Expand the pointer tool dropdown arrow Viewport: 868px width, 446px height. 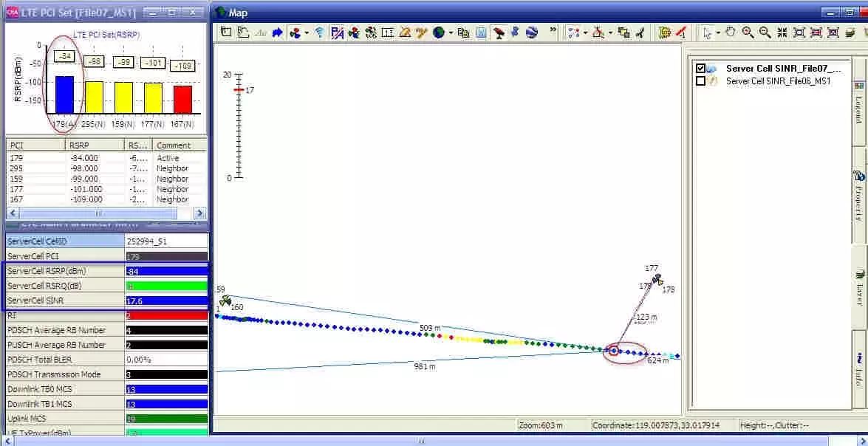tap(717, 32)
